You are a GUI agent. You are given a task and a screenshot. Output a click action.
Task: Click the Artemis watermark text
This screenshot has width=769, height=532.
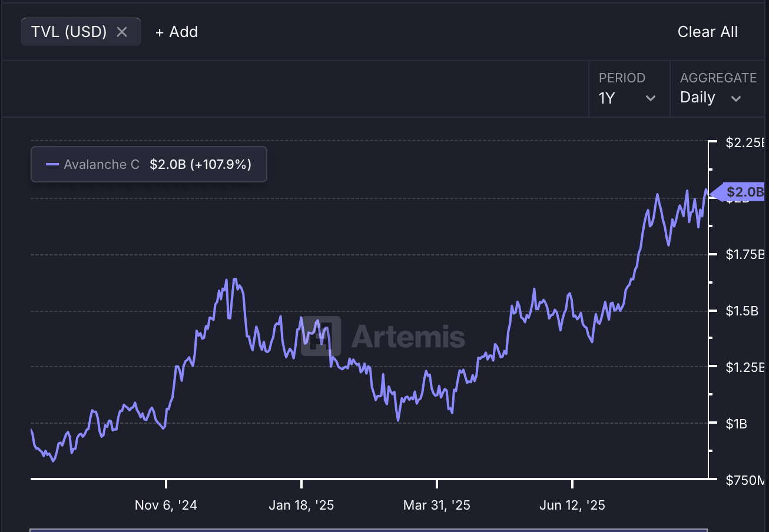(x=408, y=337)
